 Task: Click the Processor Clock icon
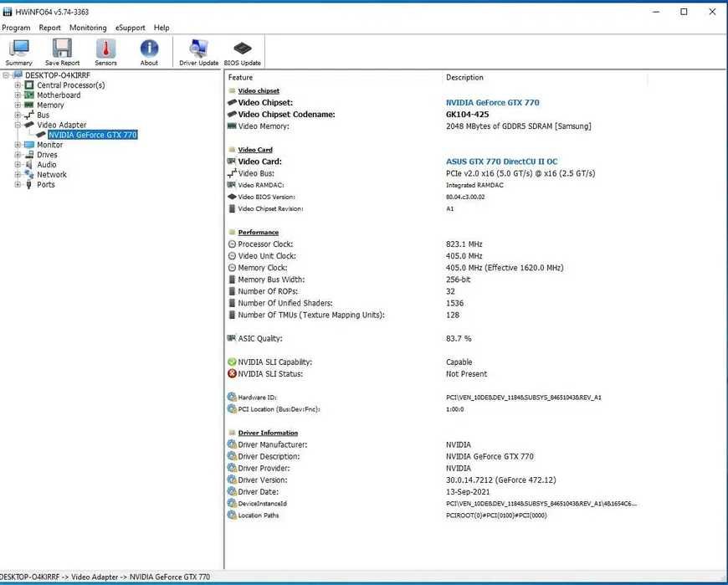coord(232,244)
